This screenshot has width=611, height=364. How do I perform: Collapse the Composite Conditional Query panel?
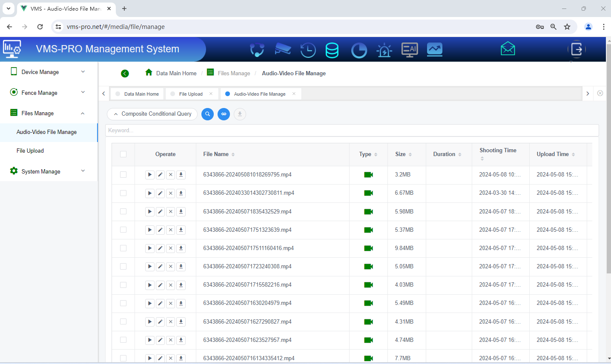[115, 114]
